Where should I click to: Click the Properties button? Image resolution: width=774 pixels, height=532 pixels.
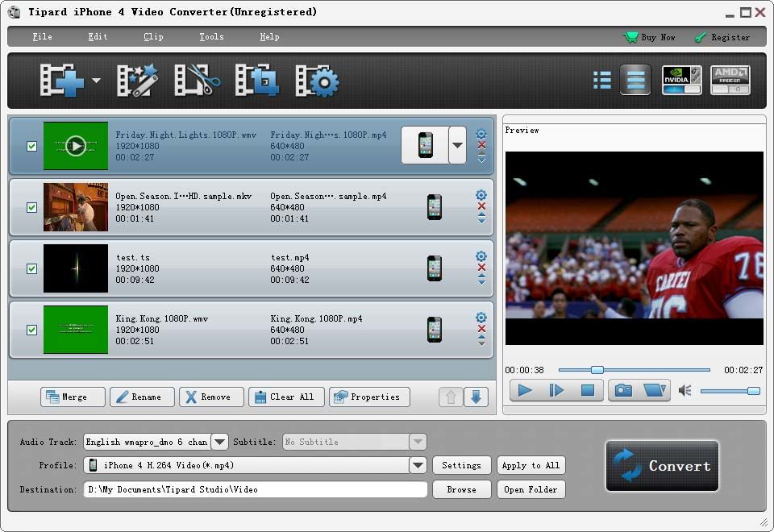coord(369,397)
